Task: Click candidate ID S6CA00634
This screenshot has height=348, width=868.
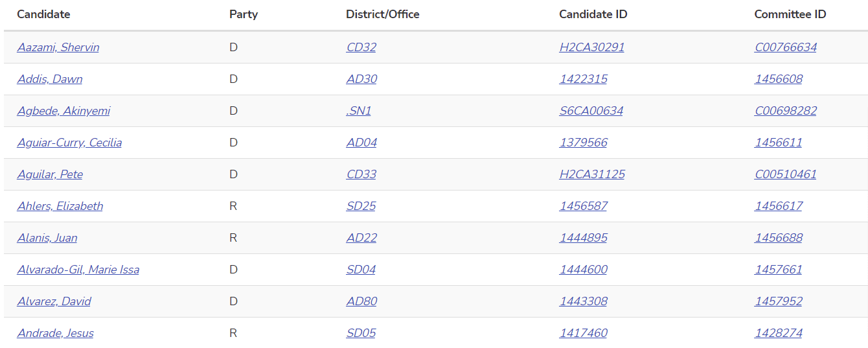Action: [x=591, y=111]
